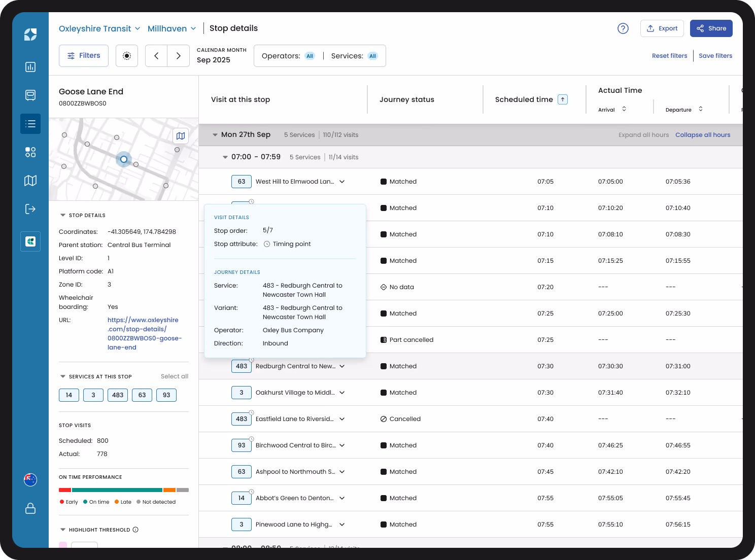Share the stop details
This screenshot has height=560, width=755.
pyautogui.click(x=711, y=28)
